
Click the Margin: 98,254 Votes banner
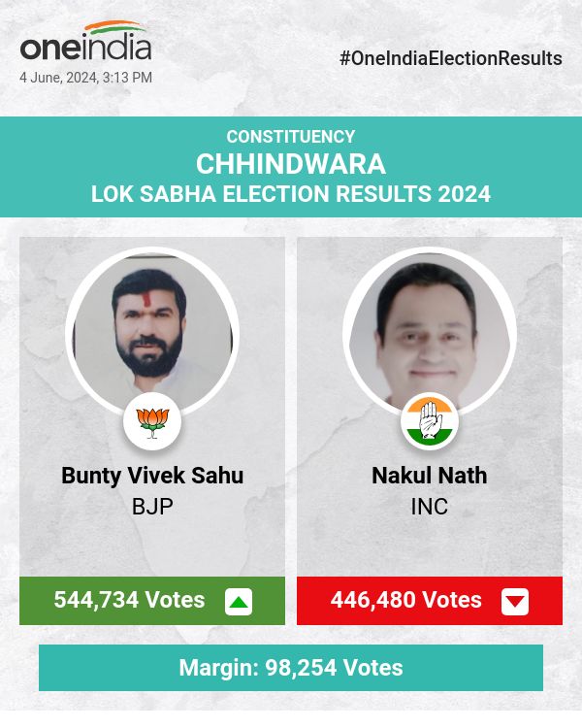pos(291,668)
